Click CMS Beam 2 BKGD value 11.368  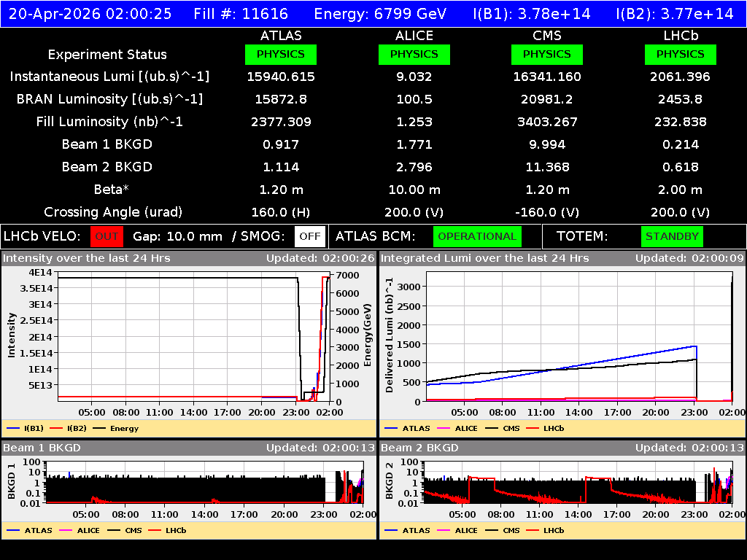click(547, 167)
